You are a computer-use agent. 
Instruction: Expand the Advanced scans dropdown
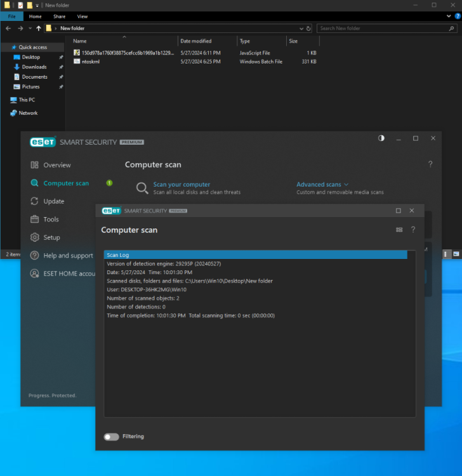322,185
